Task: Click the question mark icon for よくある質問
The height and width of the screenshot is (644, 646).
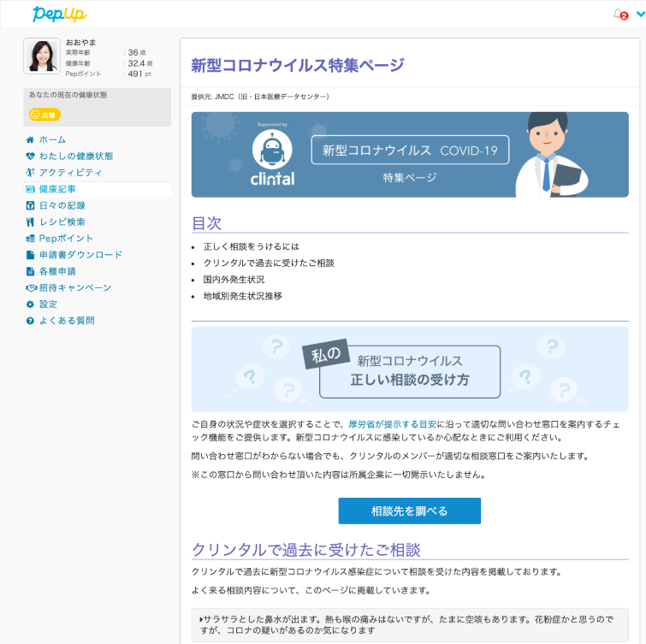Action: pos(30,321)
